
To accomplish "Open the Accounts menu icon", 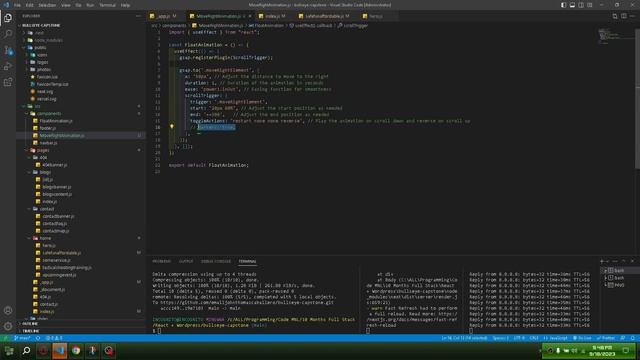I will tap(8, 311).
